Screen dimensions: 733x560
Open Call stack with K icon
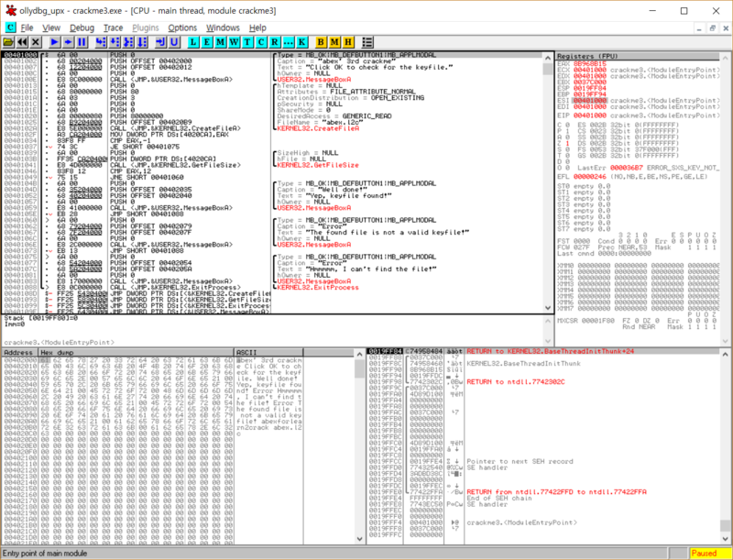(301, 42)
